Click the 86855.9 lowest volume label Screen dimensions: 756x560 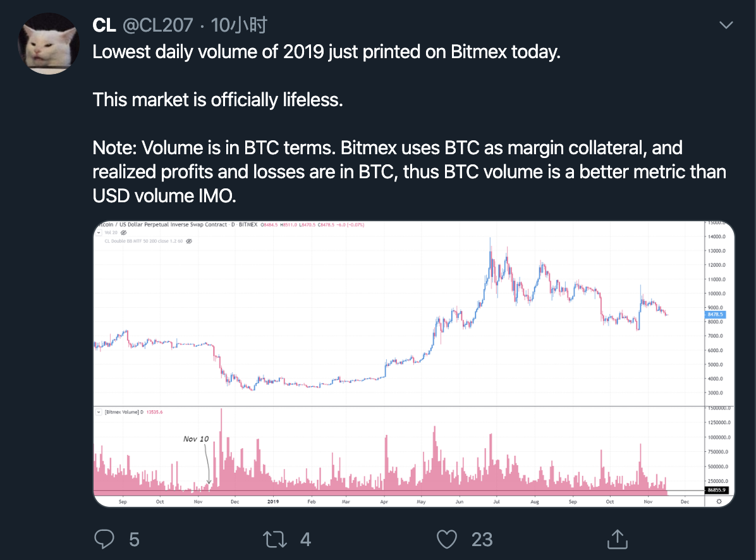[x=717, y=490]
